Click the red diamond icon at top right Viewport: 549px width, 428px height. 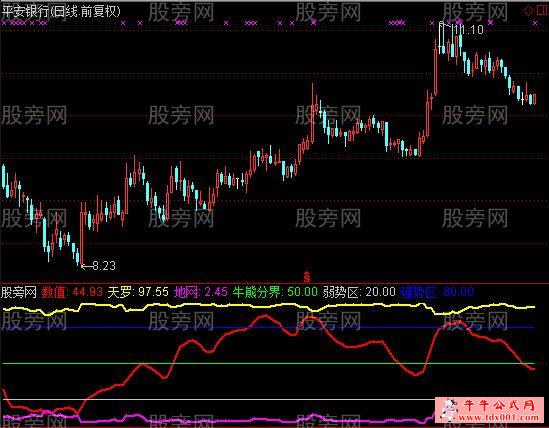(528, 10)
